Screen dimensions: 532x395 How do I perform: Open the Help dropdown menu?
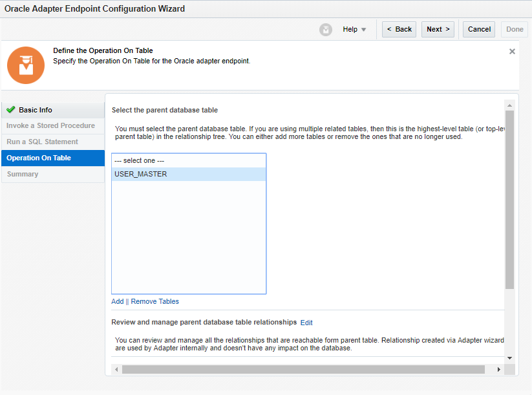click(354, 30)
